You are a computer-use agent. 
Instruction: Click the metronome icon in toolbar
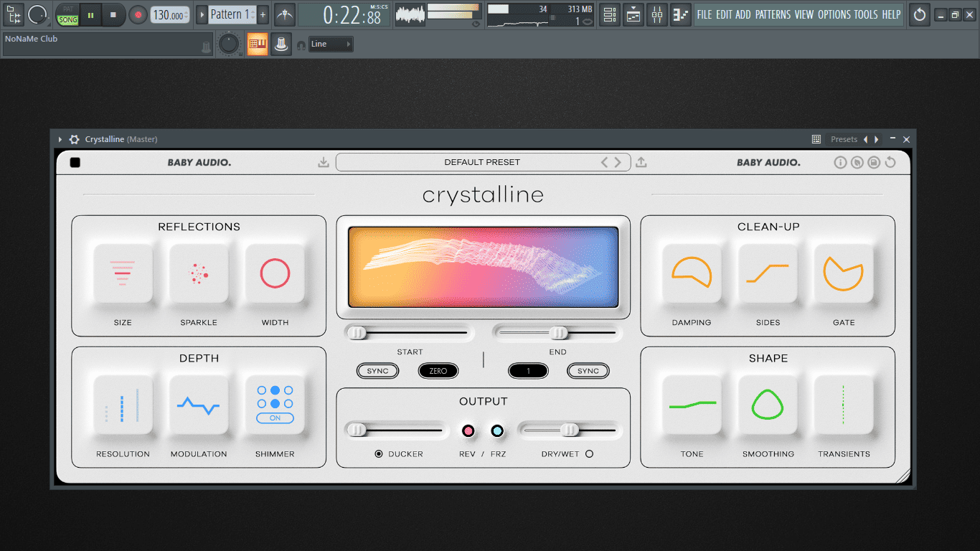point(285,14)
